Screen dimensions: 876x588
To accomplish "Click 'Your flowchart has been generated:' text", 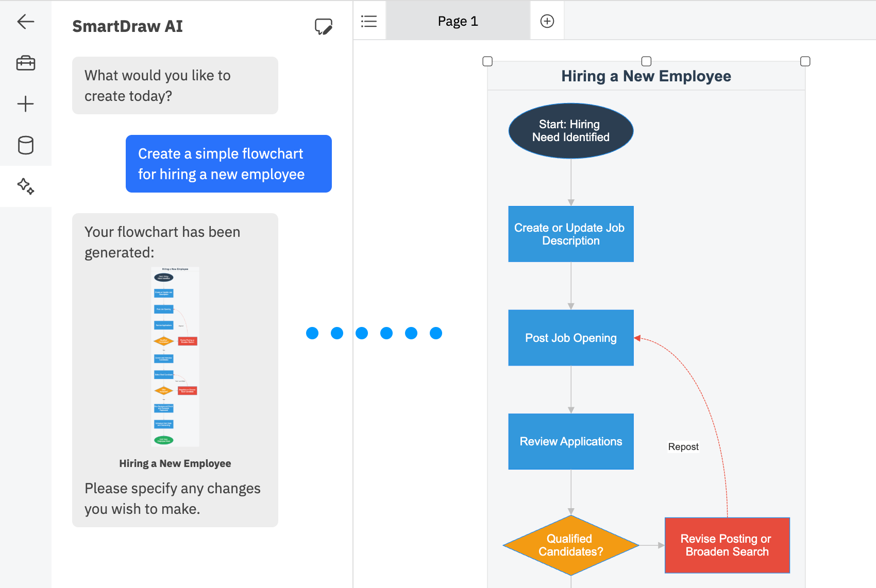I will (x=162, y=242).
